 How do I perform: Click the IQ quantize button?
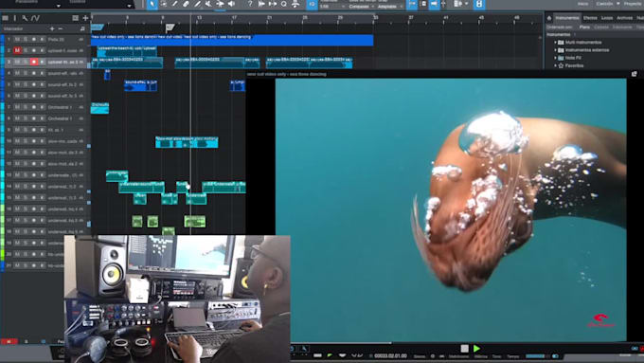click(313, 4)
